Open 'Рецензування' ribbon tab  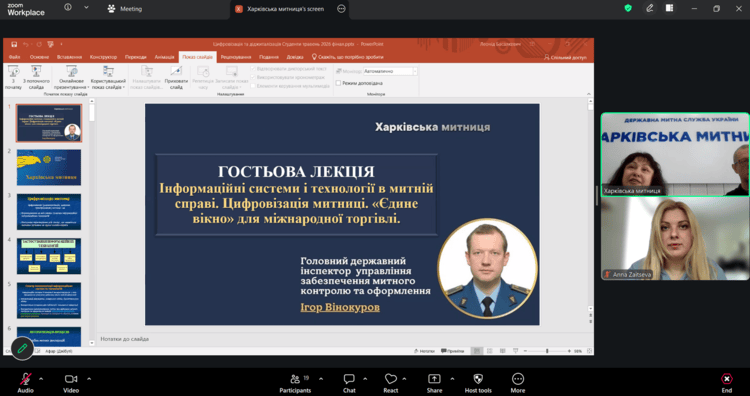pyautogui.click(x=236, y=57)
